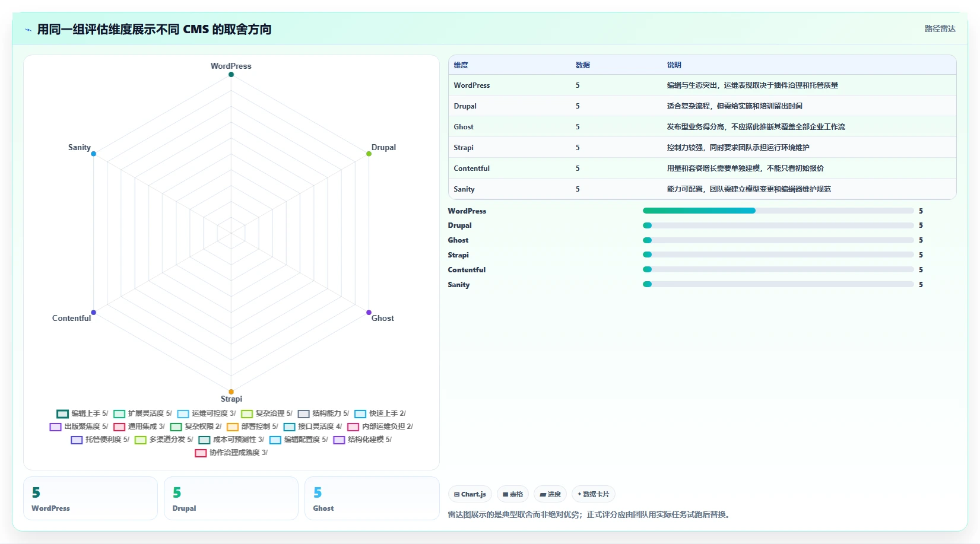Toggle the 出版聚焦度 5/ legend series

click(78, 427)
